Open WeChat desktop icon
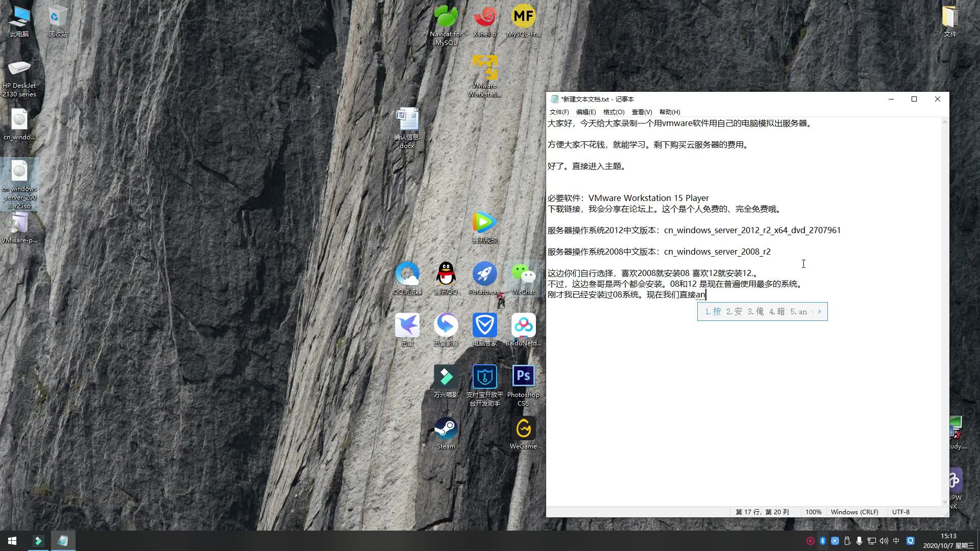The width and height of the screenshot is (980, 551). (x=523, y=274)
